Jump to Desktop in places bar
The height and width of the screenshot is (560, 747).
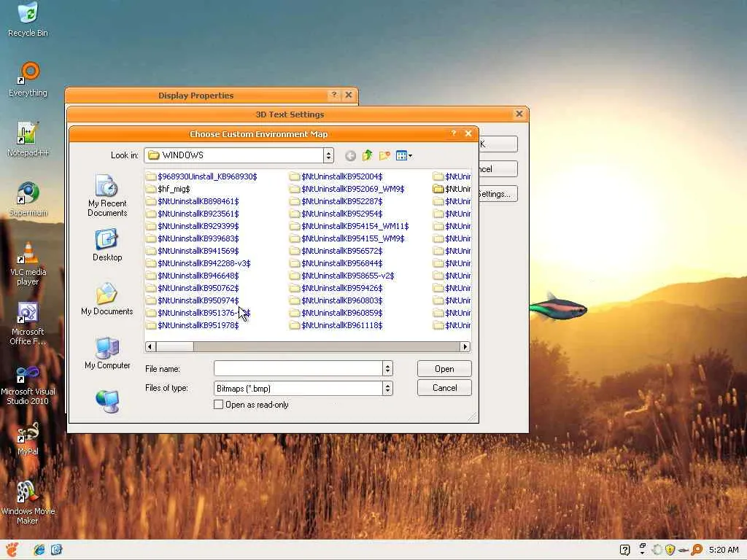pos(107,245)
